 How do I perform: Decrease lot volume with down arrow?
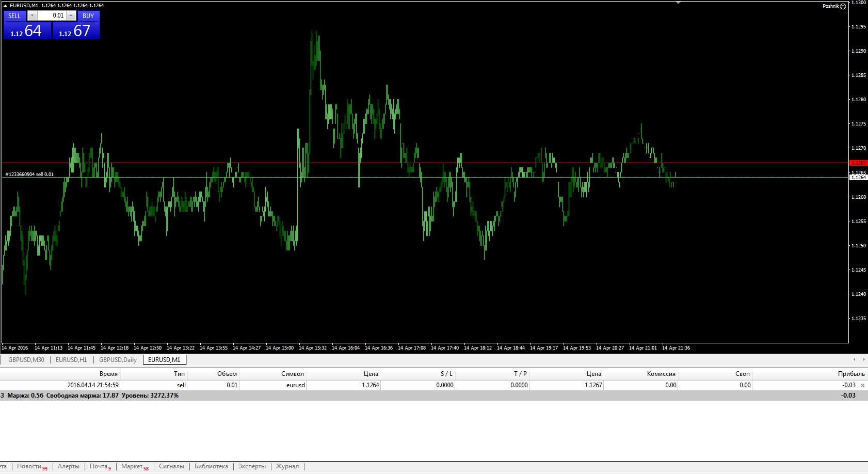click(32, 16)
